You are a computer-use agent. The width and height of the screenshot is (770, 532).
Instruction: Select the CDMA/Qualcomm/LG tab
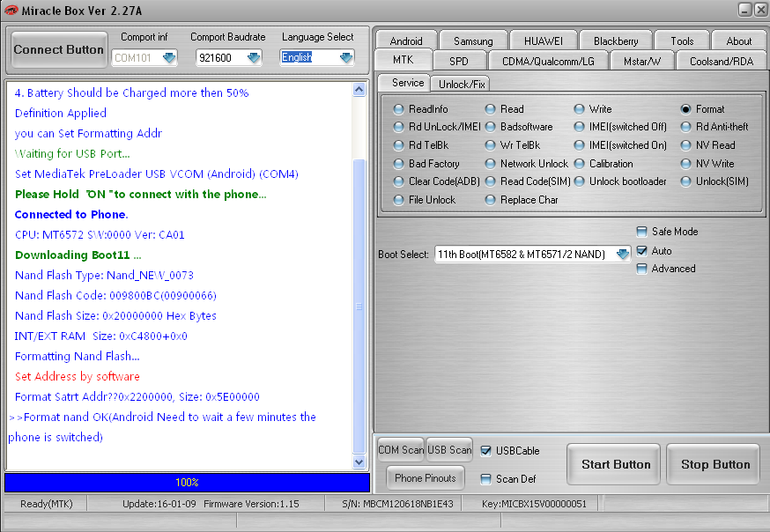pos(548,61)
